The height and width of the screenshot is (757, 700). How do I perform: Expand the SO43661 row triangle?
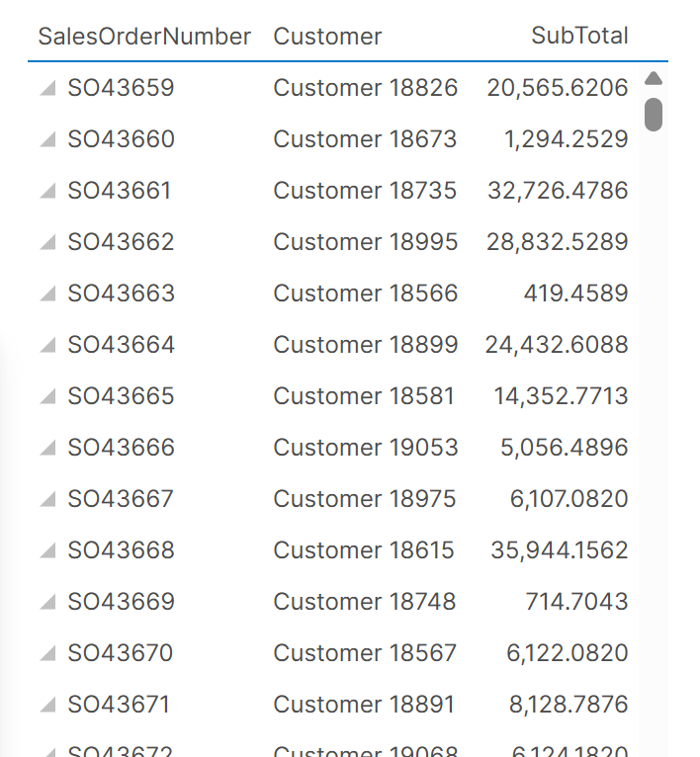click(47, 192)
